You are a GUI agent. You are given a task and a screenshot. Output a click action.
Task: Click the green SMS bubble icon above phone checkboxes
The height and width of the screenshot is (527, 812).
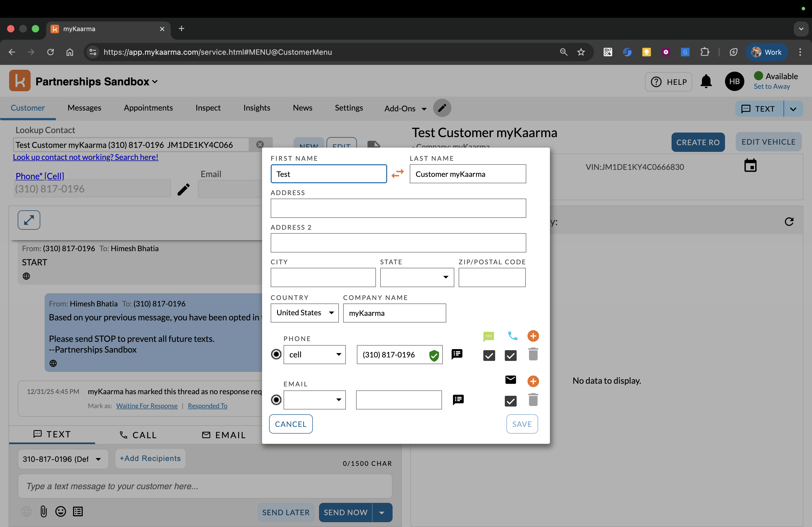[488, 337]
